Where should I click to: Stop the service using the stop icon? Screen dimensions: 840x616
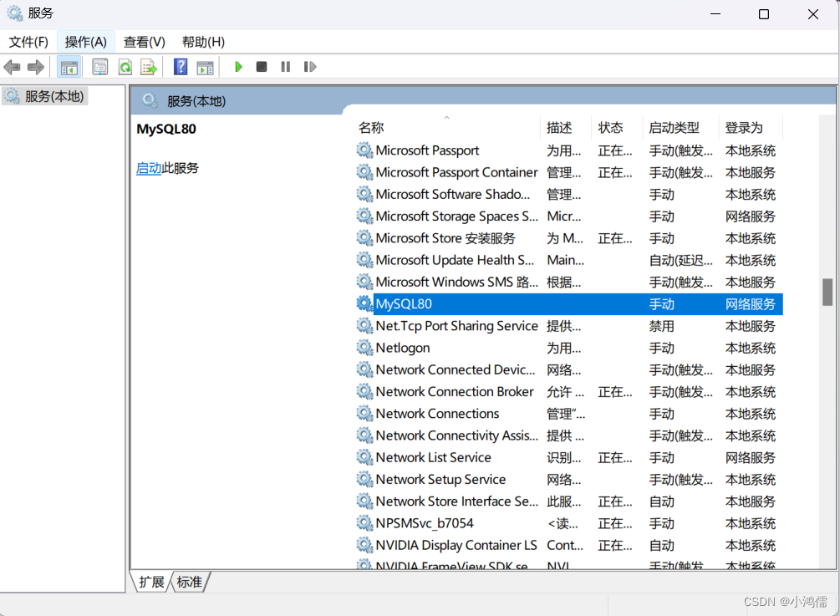pyautogui.click(x=261, y=66)
